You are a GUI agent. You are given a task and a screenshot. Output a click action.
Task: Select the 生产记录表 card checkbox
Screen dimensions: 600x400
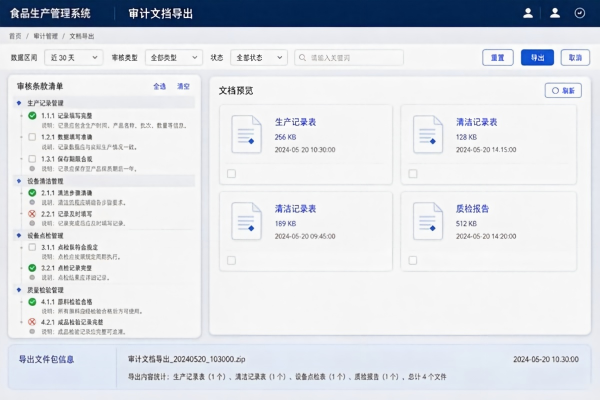tap(232, 174)
